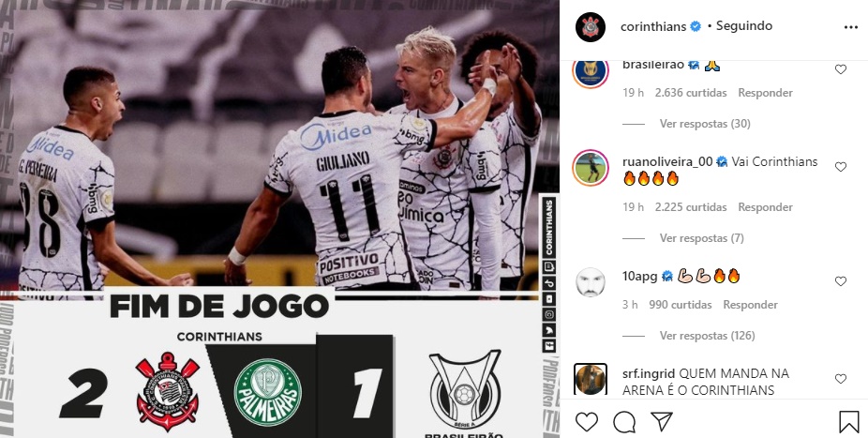
Task: Share post via paper plane icon
Action: [662, 421]
